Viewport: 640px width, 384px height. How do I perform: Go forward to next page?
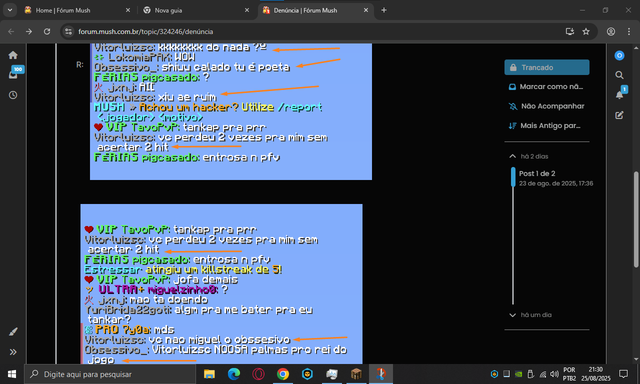[x=29, y=31]
